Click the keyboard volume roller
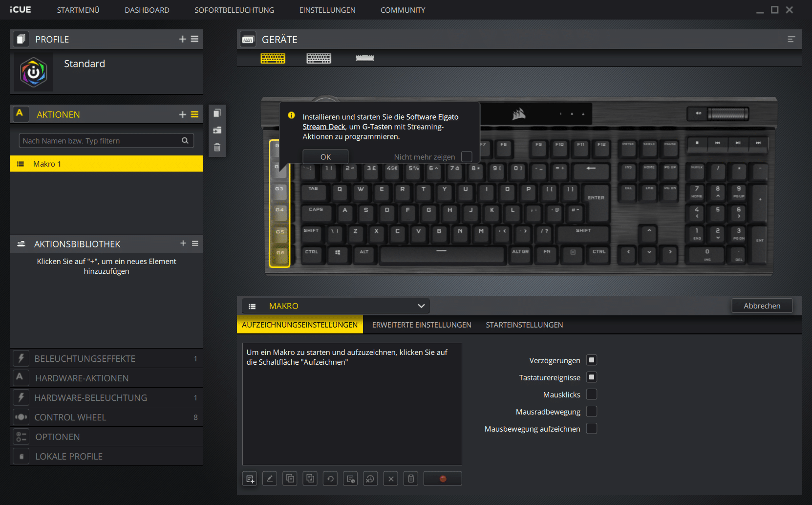The height and width of the screenshot is (505, 812). tap(728, 113)
